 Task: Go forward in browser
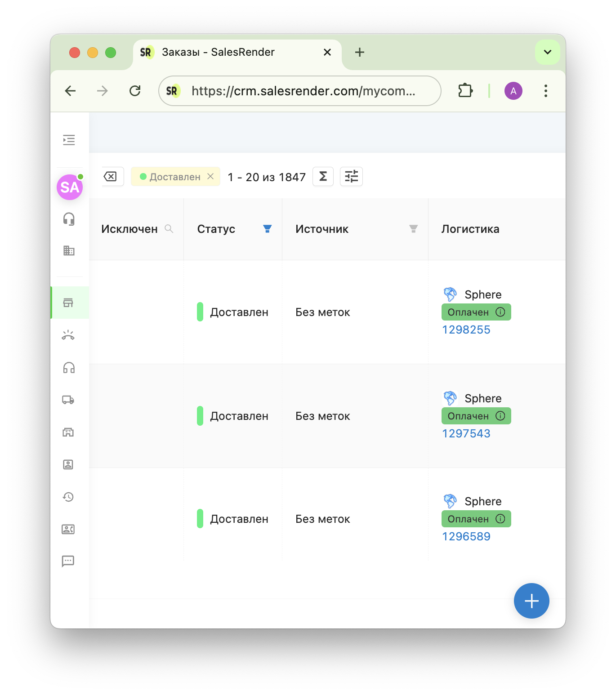103,91
